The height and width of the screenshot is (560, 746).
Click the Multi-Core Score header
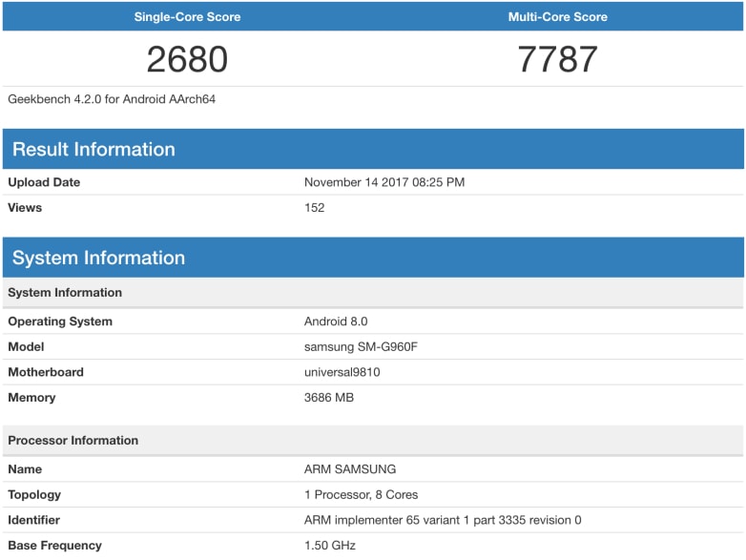pos(558,17)
